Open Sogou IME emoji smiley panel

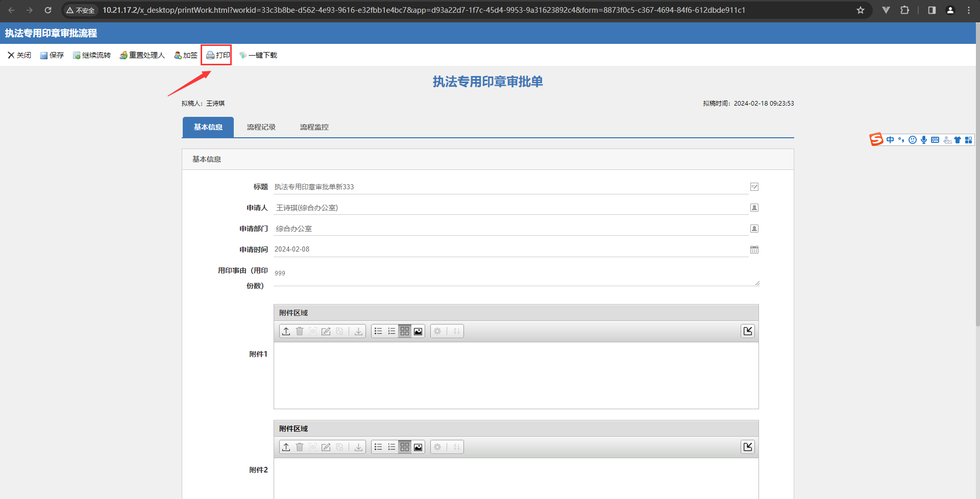tap(913, 140)
